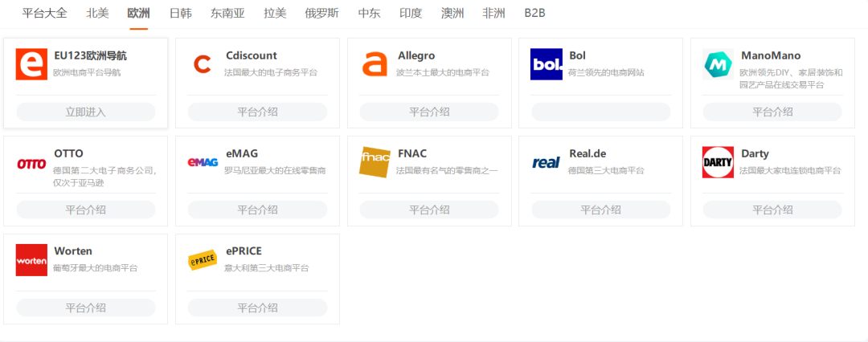Image resolution: width=868 pixels, height=342 pixels.
Task: Click the blank button under Bol
Action: click(600, 112)
